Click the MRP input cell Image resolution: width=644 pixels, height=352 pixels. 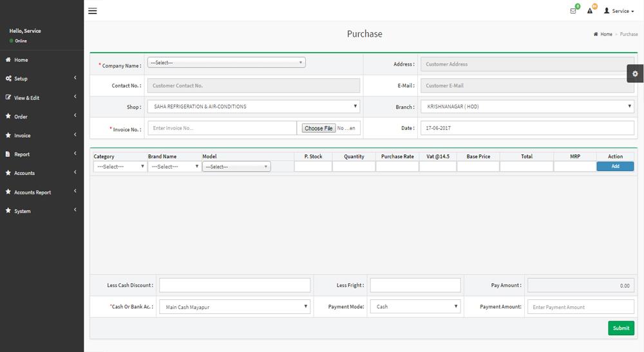click(x=575, y=166)
